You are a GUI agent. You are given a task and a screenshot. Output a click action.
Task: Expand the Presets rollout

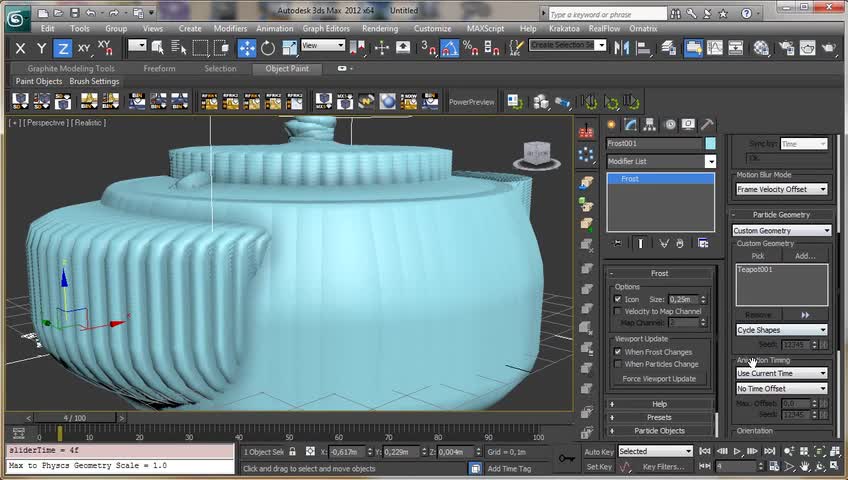point(660,417)
